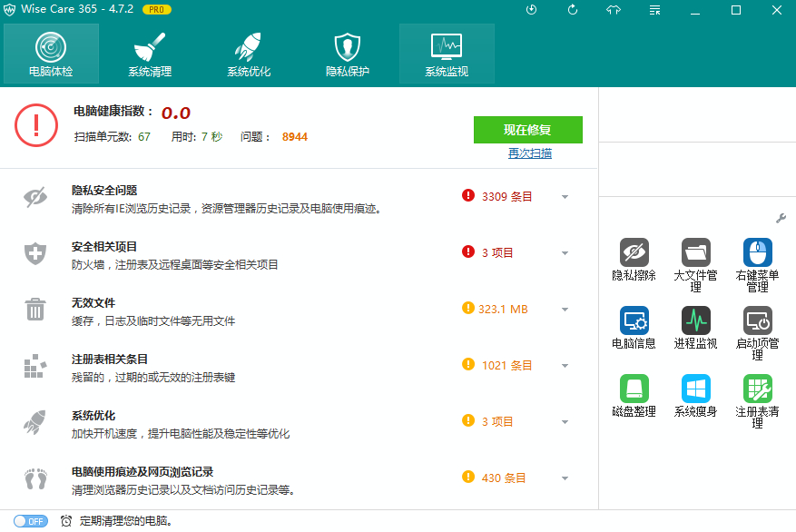Click the 隐私安全问题 heading
Screen dimensions: 796x532
[104, 191]
